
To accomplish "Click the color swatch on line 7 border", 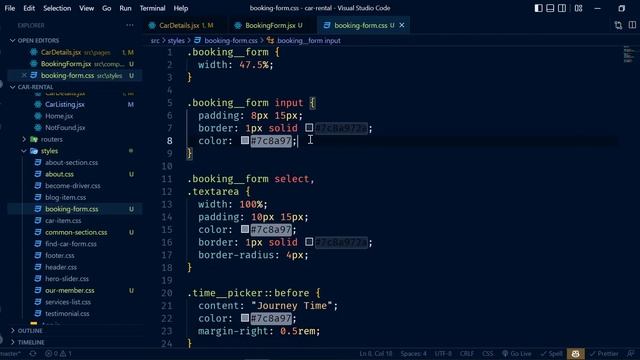I will pos(309,128).
